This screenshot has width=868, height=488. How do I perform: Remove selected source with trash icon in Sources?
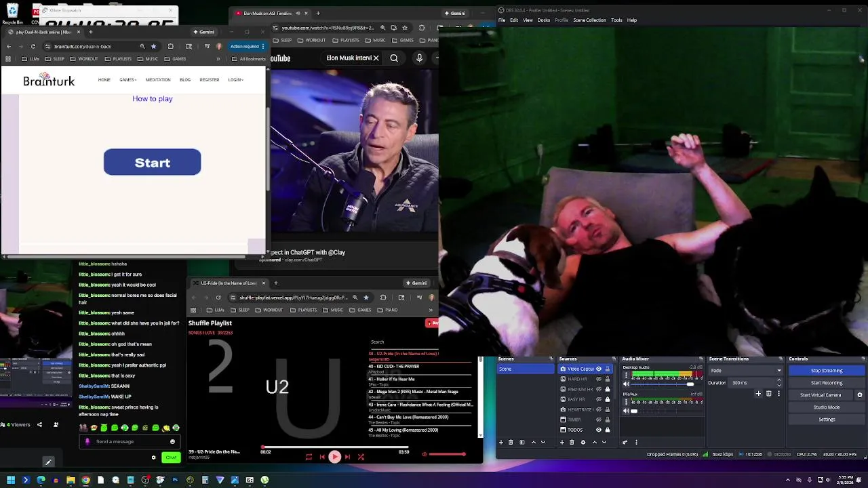572,443
